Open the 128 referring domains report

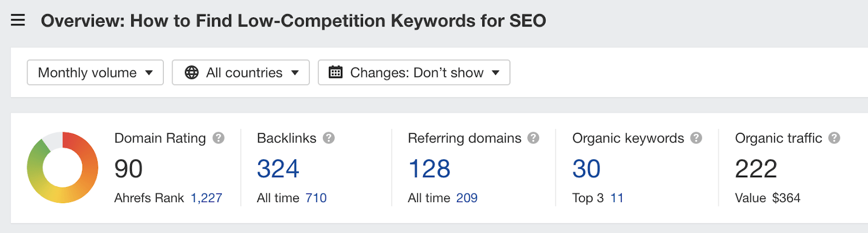click(429, 169)
